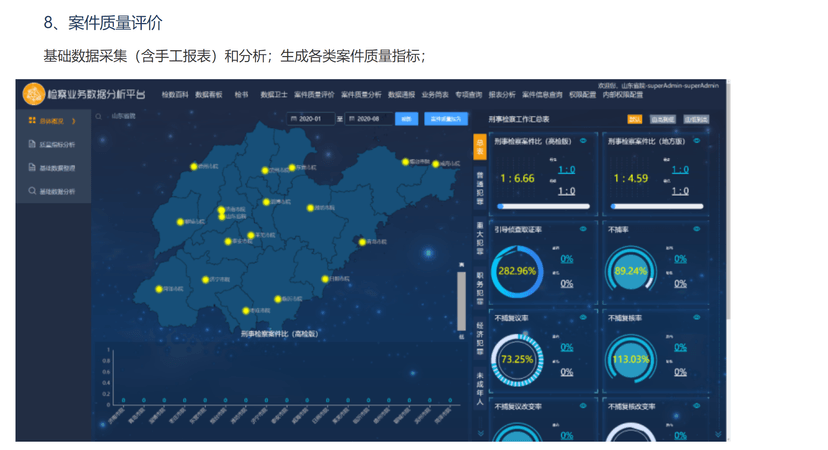Click the 1 : 6.66 ratio value

click(518, 179)
